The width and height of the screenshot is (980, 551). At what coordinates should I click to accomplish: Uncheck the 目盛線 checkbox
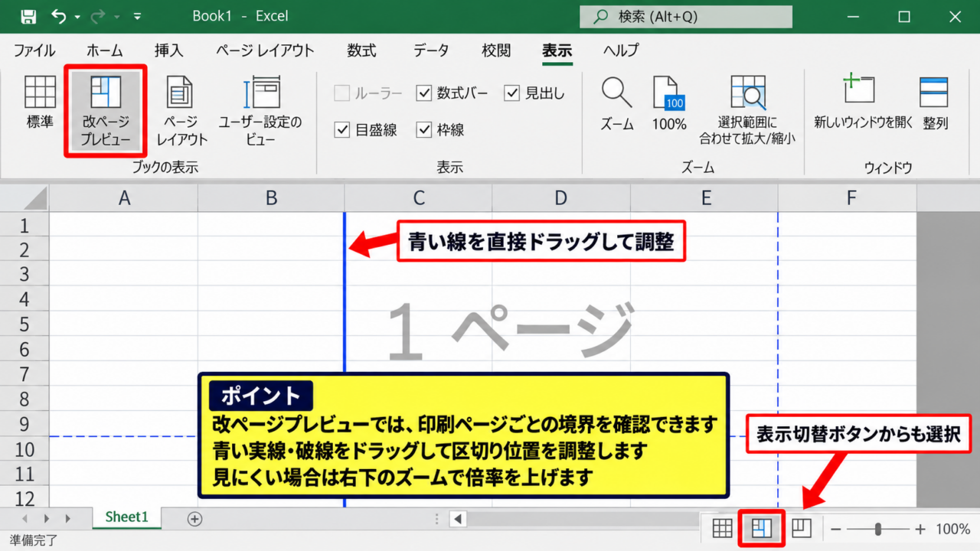pyautogui.click(x=341, y=130)
